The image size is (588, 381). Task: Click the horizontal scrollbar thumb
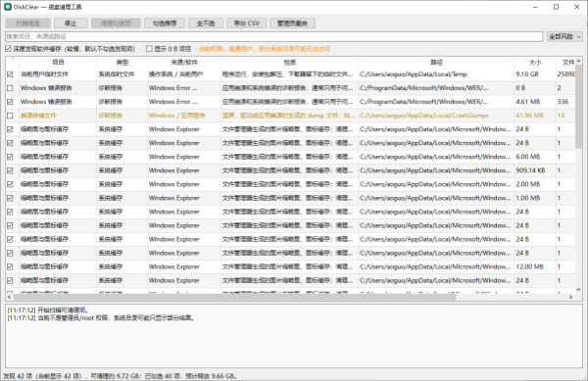[234, 297]
